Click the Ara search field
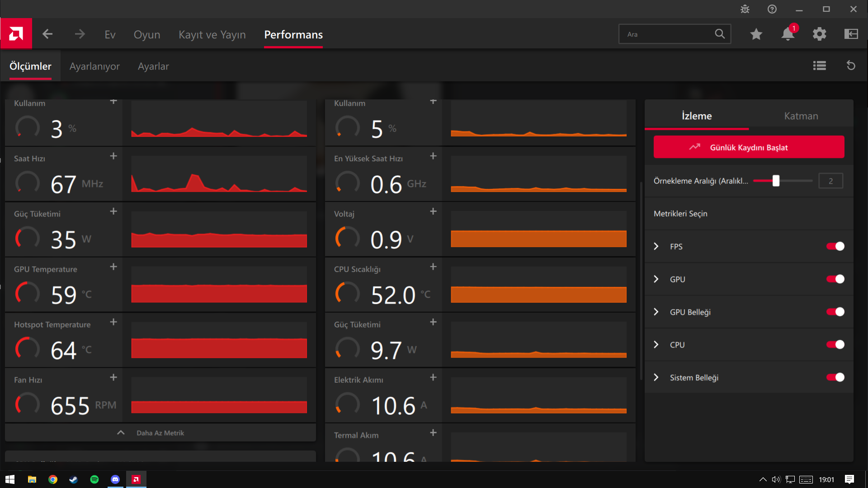Viewport: 868px width, 488px height. tap(667, 34)
